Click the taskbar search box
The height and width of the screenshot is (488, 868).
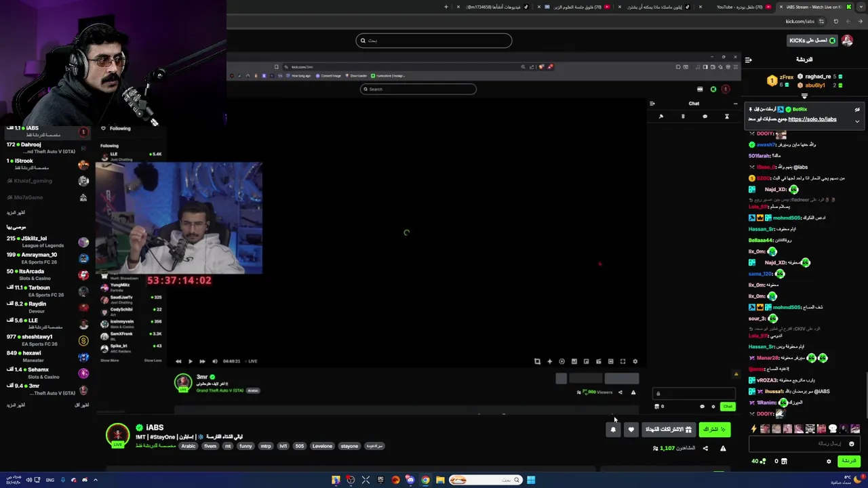[x=486, y=480]
